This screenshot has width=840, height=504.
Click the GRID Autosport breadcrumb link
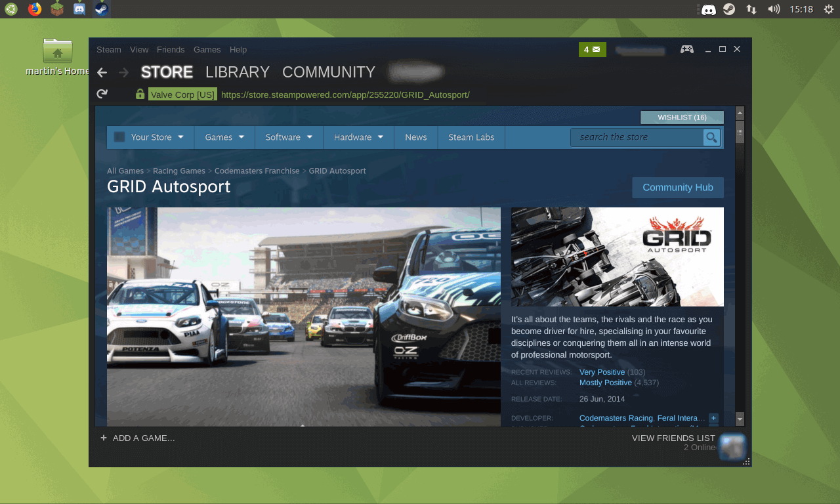tap(337, 171)
